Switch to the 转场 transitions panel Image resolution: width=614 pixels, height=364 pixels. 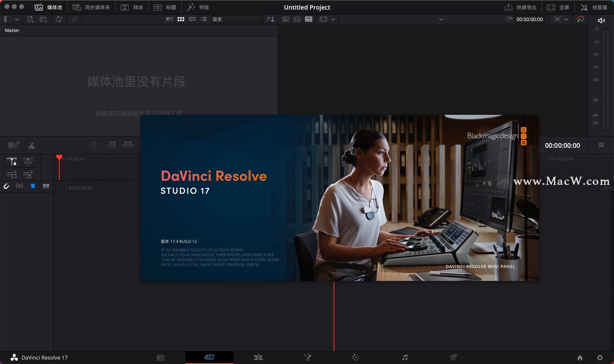[x=132, y=7]
